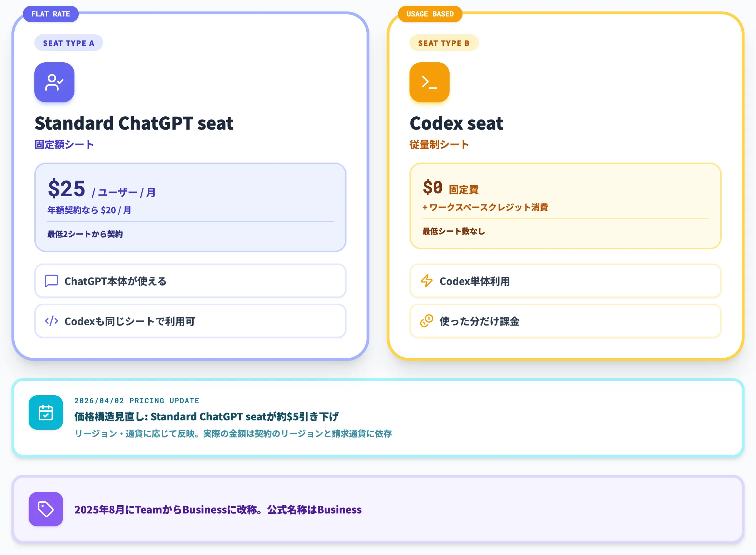Click the /ユーザー/月 unit text
The image size is (756, 555).
[123, 193]
